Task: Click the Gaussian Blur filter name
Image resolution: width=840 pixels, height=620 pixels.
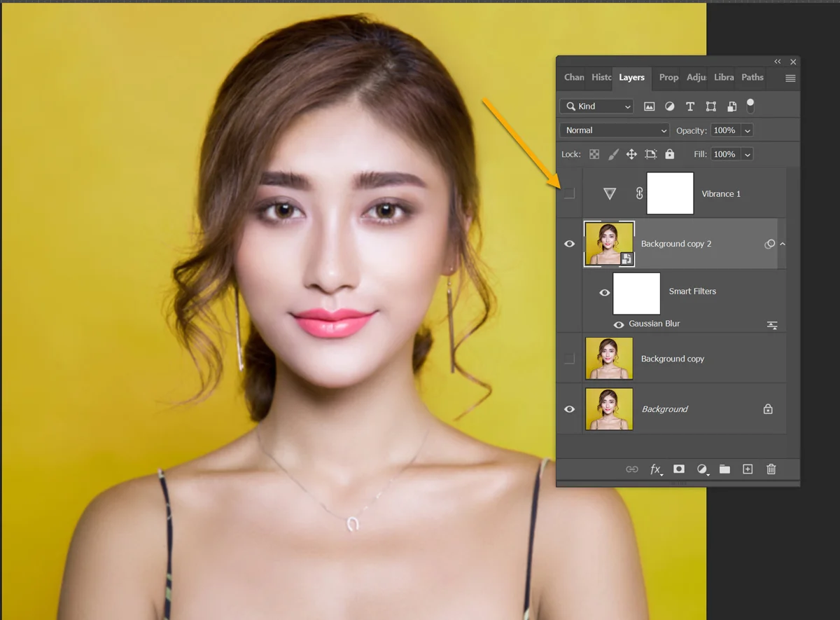Action: [x=654, y=324]
